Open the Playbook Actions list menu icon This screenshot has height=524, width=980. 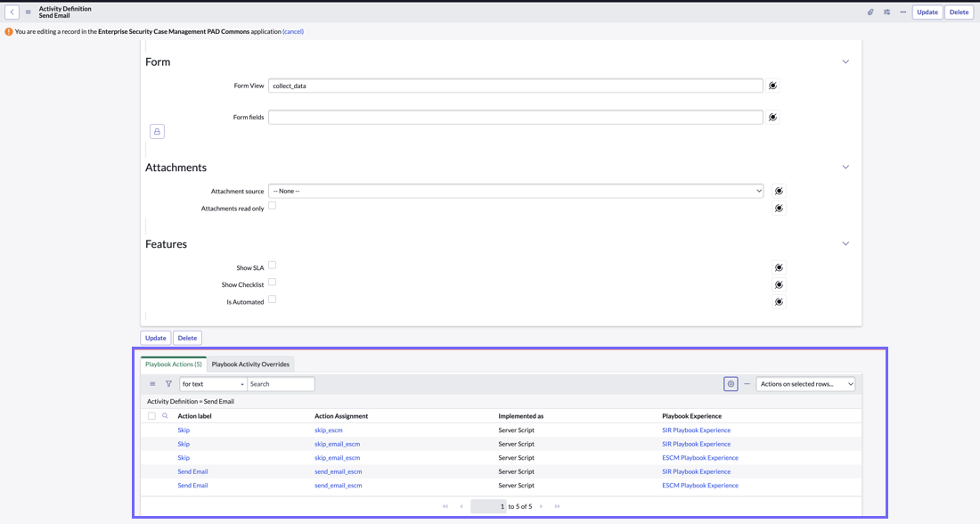pyautogui.click(x=152, y=384)
